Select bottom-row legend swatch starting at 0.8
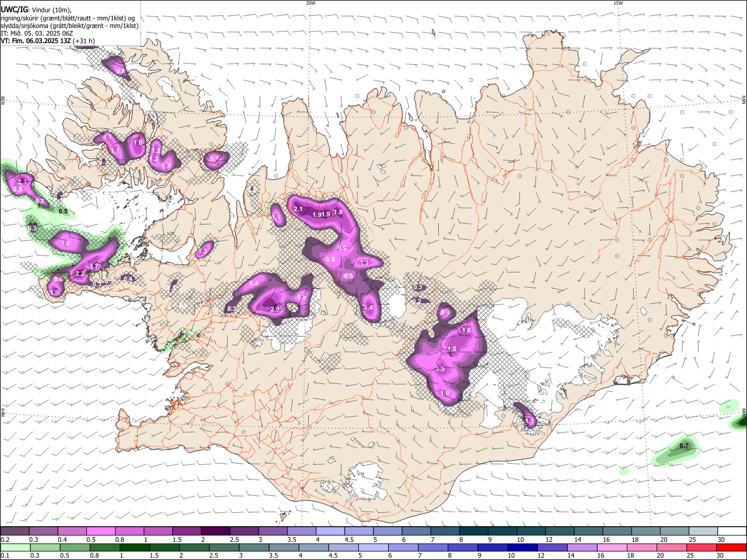Image resolution: width=747 pixels, height=560 pixels. (x=104, y=547)
